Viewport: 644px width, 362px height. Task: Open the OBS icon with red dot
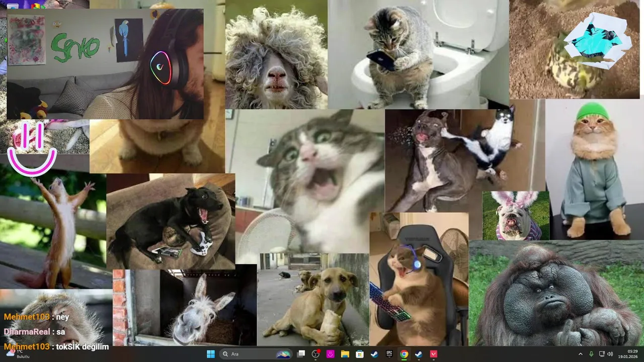click(315, 354)
